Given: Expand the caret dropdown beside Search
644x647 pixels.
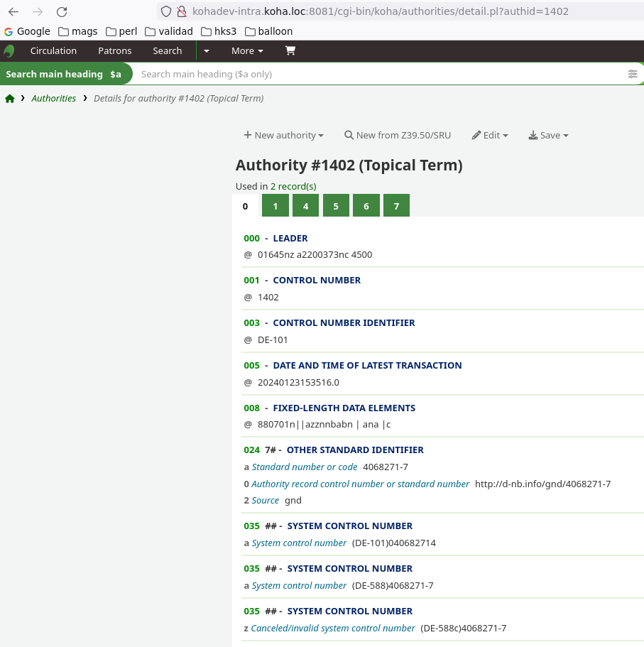Looking at the screenshot, I should tap(207, 51).
